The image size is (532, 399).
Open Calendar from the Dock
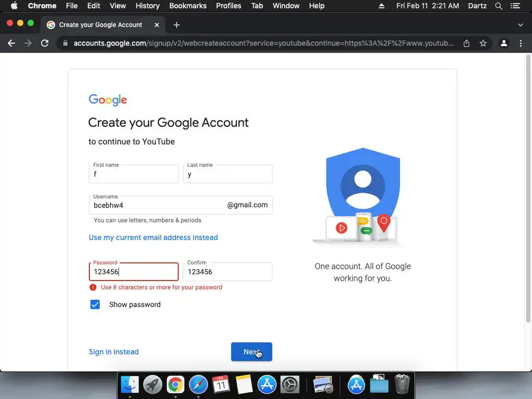point(221,385)
